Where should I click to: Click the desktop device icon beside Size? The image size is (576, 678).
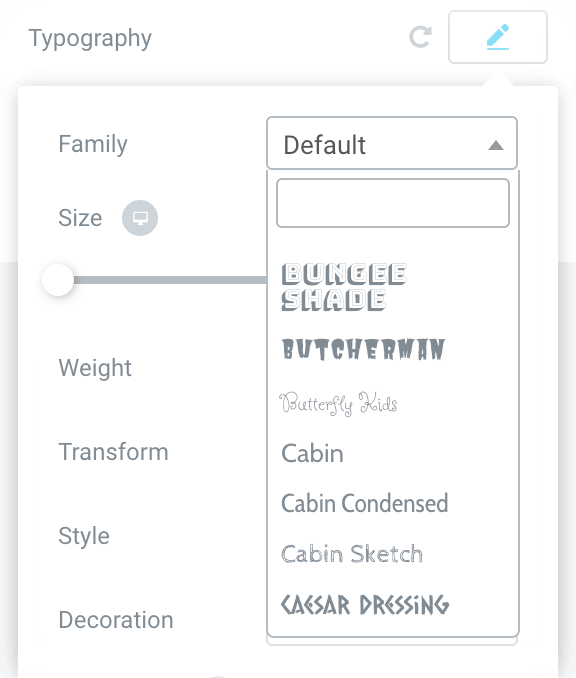tap(140, 218)
